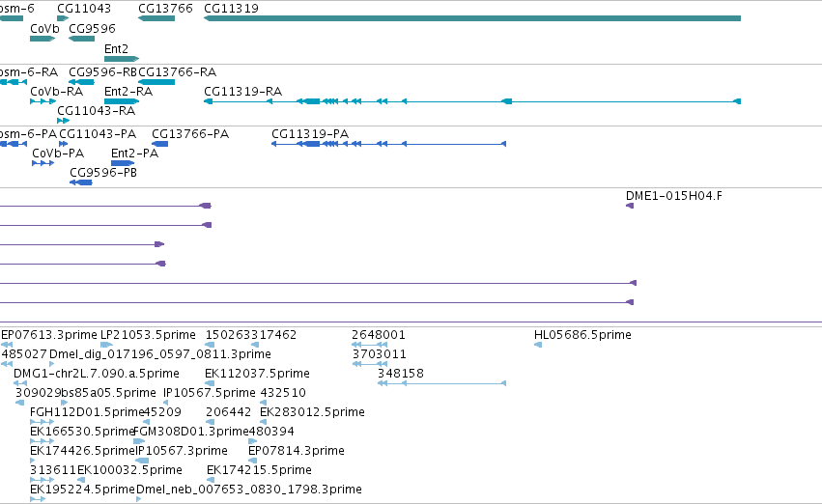Click the CG11043-RA transcript

pos(63,121)
